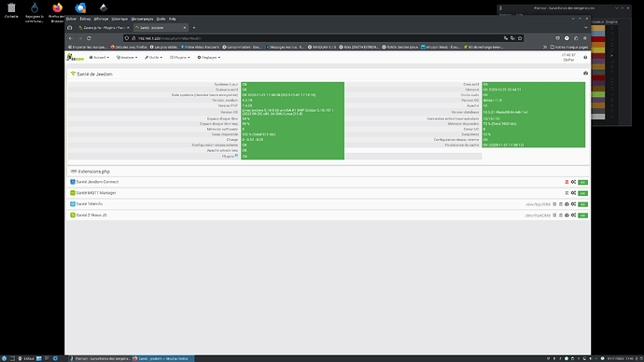Click the Firefox extensions icon

coord(576,38)
